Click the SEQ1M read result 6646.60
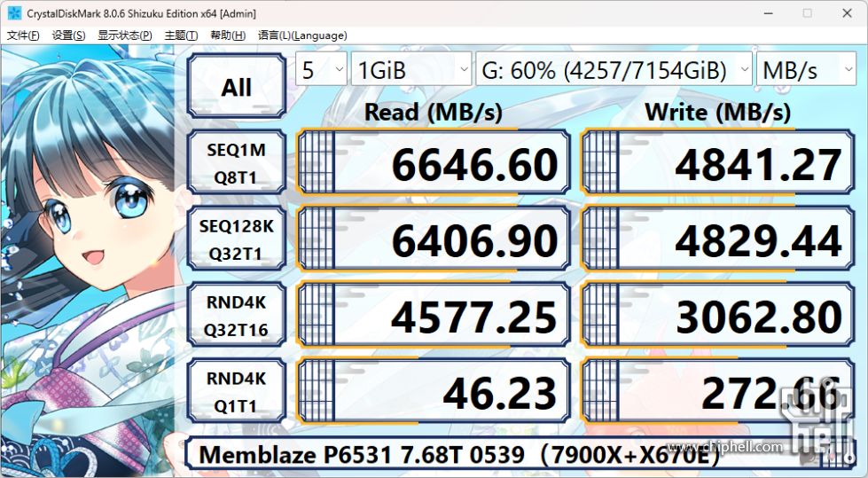868x478 pixels. [434, 162]
